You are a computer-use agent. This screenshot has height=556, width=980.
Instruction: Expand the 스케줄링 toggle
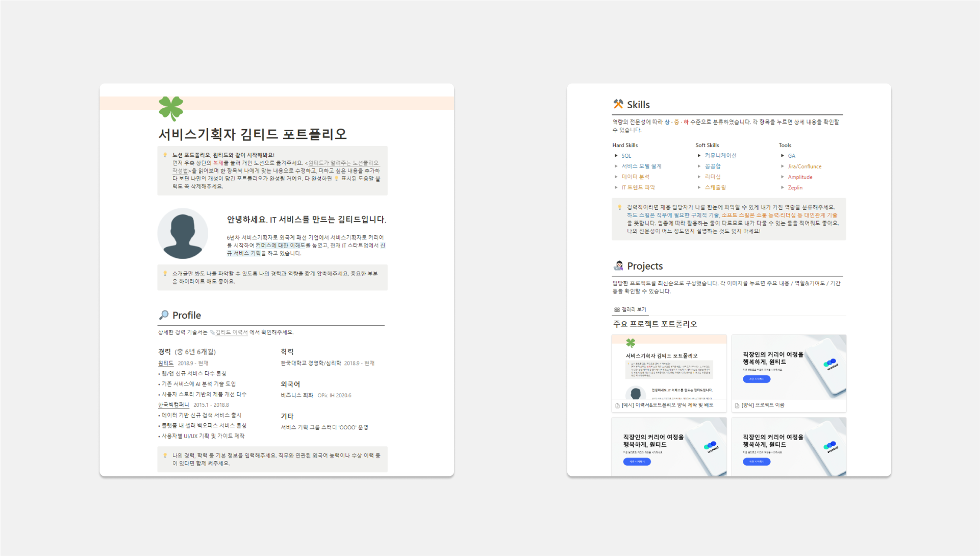tap(699, 187)
